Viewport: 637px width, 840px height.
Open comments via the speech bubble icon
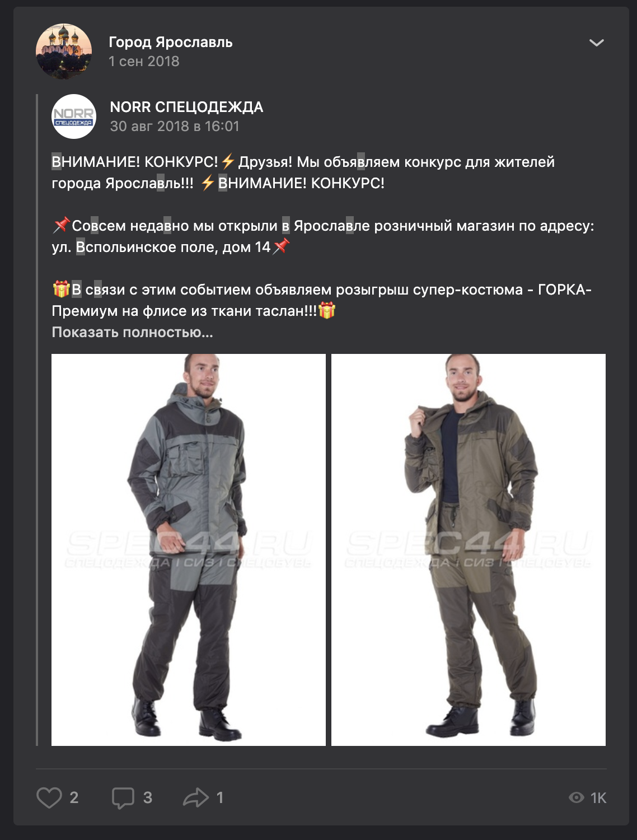pos(123,798)
